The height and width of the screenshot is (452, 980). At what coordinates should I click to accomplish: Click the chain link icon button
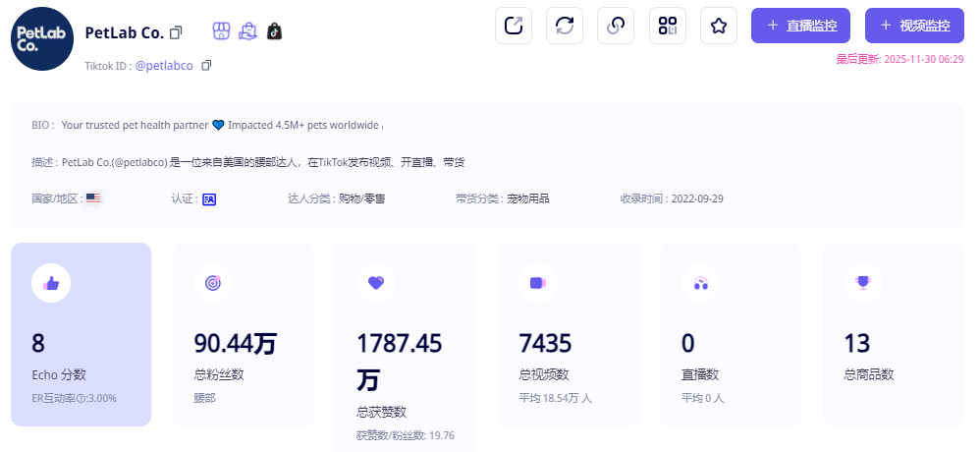(x=616, y=26)
